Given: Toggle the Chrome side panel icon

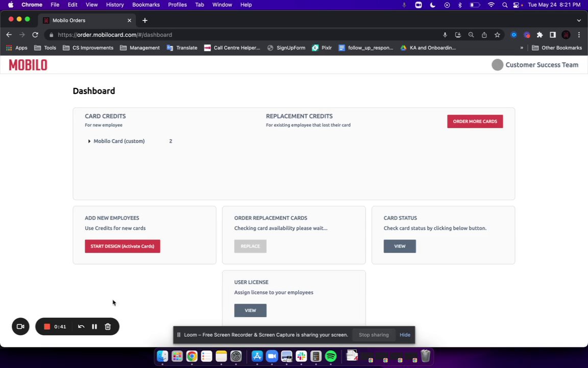Looking at the screenshot, I should (553, 35).
